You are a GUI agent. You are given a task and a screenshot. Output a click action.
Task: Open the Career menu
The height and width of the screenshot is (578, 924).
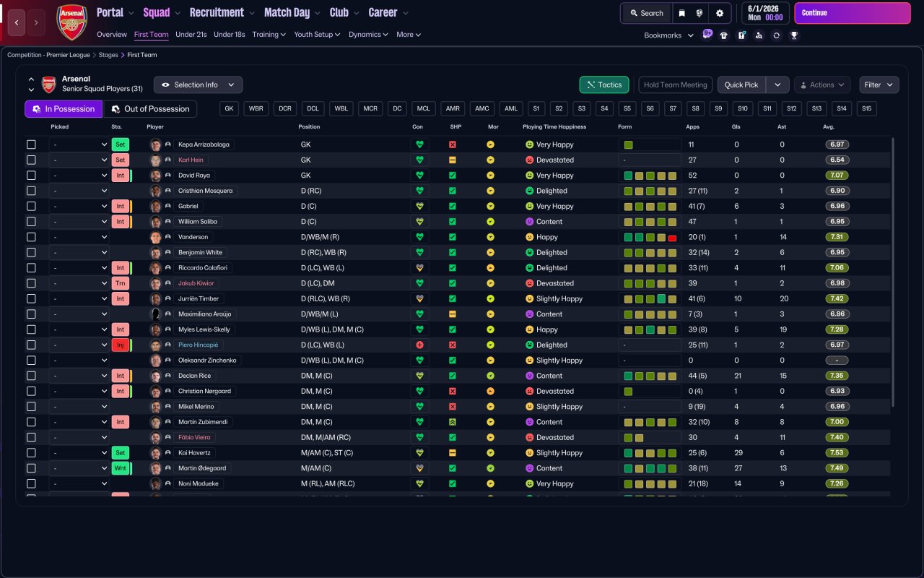[x=388, y=12]
